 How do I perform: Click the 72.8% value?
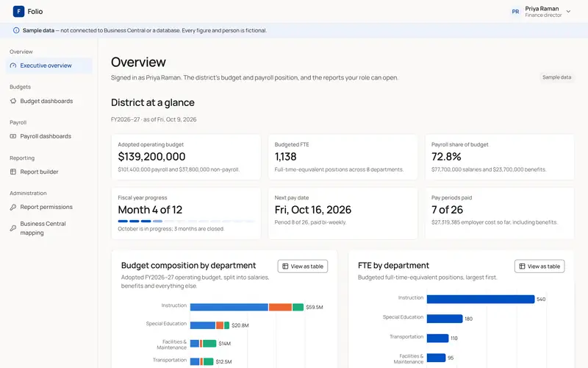pyautogui.click(x=446, y=157)
